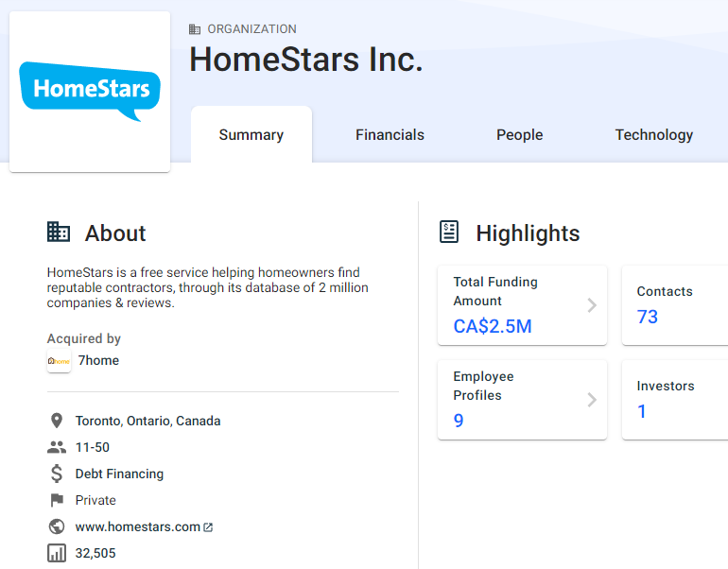Open the www.homestars.com website link
Viewport: 728px width, 569px height.
click(x=138, y=526)
